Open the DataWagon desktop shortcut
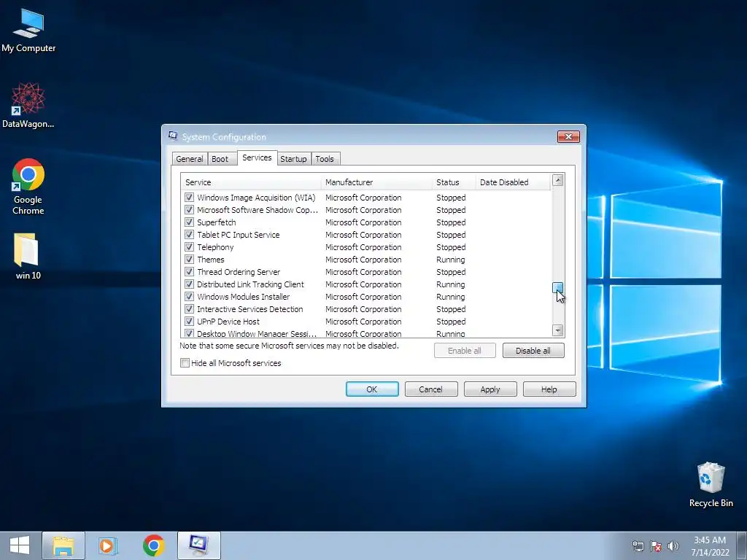 click(x=28, y=105)
